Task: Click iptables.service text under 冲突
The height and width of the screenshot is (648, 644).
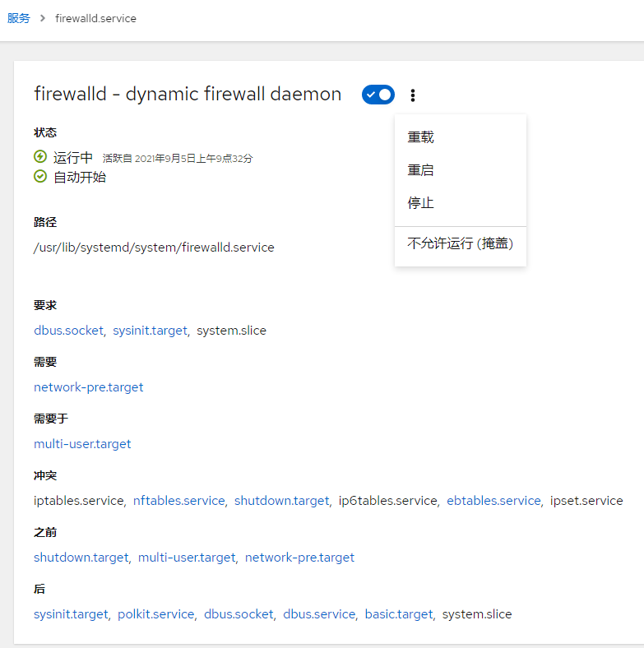Action: 78,501
